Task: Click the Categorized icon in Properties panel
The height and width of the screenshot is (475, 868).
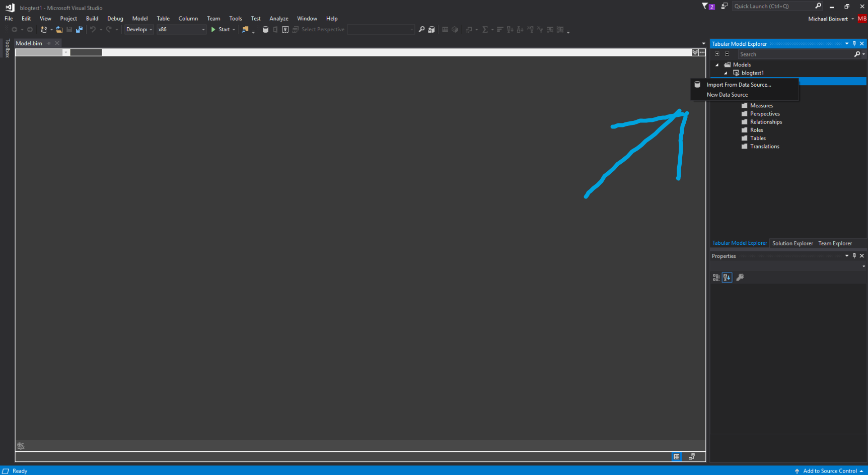Action: tap(716, 278)
